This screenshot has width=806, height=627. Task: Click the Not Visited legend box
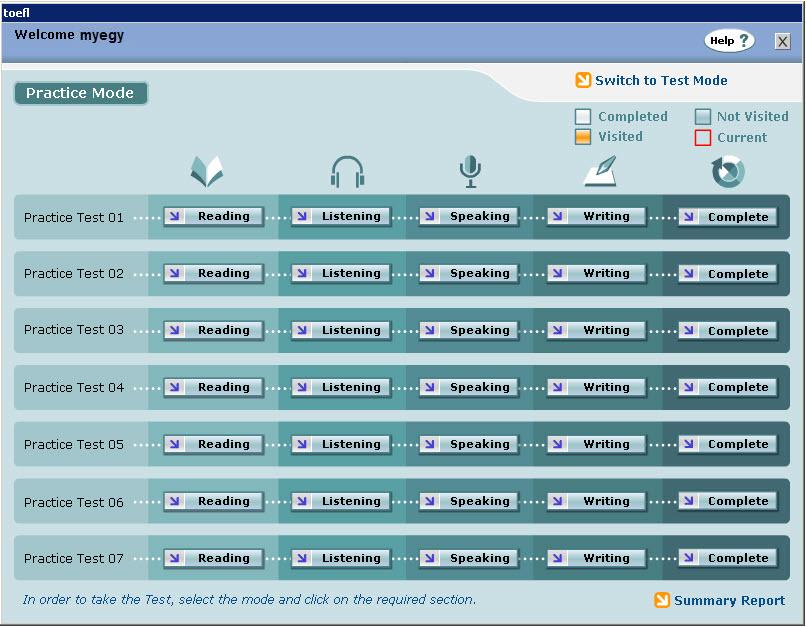[703, 117]
